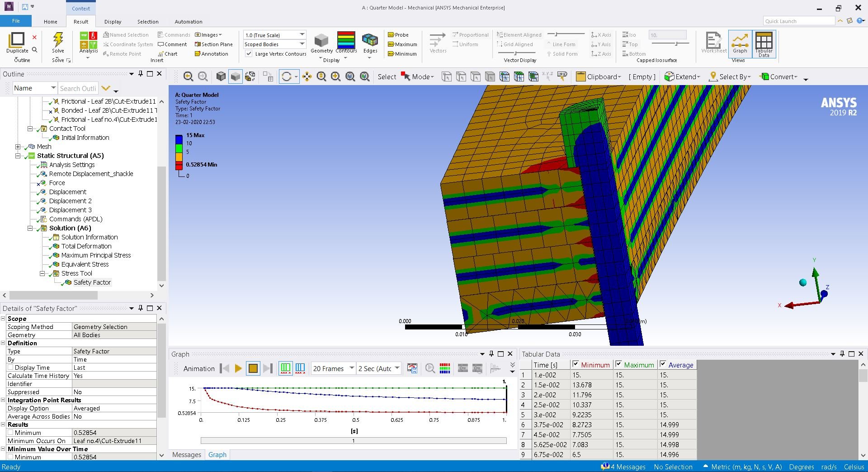Open the Geometry display icon
The image size is (868, 472).
[321, 40]
